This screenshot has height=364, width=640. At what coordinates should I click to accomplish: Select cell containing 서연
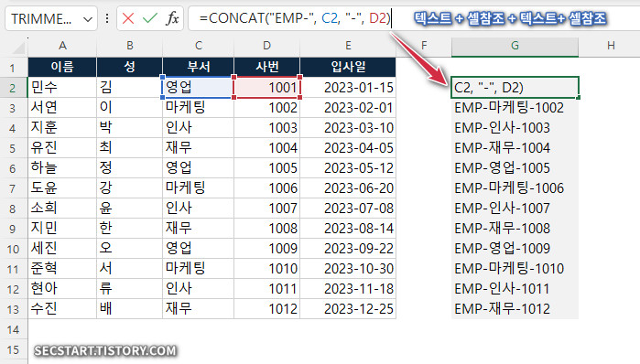(62, 107)
